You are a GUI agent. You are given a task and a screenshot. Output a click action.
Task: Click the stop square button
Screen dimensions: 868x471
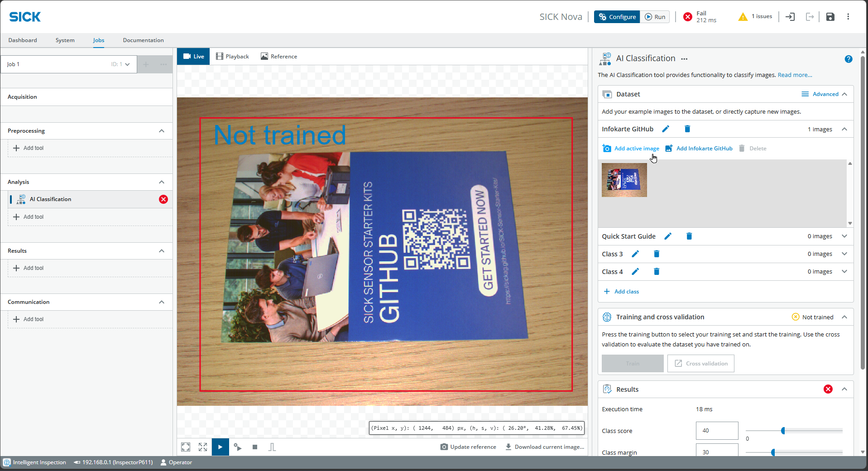(x=255, y=447)
